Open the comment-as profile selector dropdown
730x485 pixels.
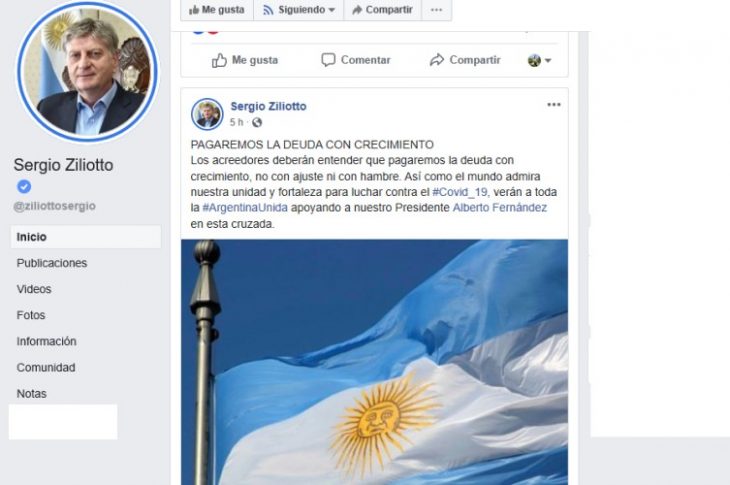click(x=539, y=60)
